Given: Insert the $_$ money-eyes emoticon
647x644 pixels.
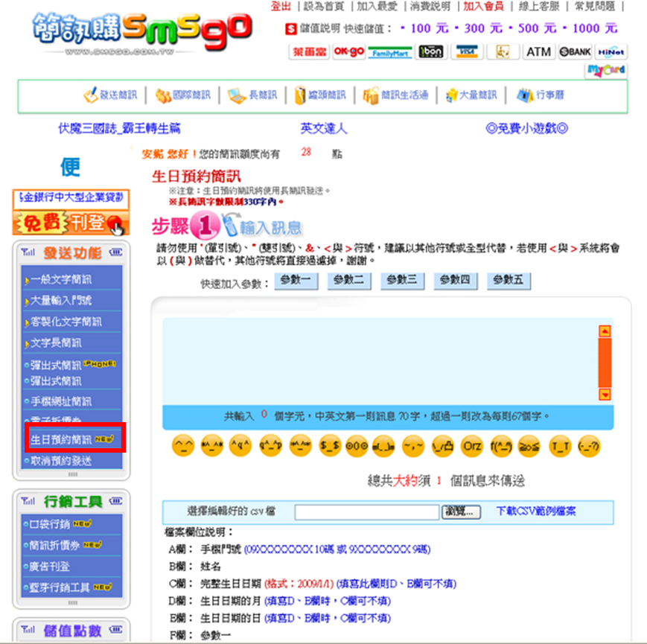Looking at the screenshot, I should [330, 446].
